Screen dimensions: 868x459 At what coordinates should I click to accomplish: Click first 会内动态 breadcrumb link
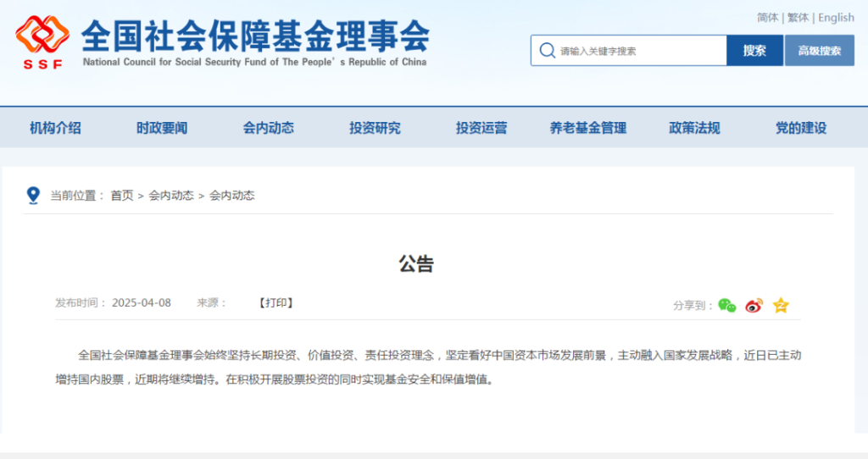pyautogui.click(x=171, y=196)
